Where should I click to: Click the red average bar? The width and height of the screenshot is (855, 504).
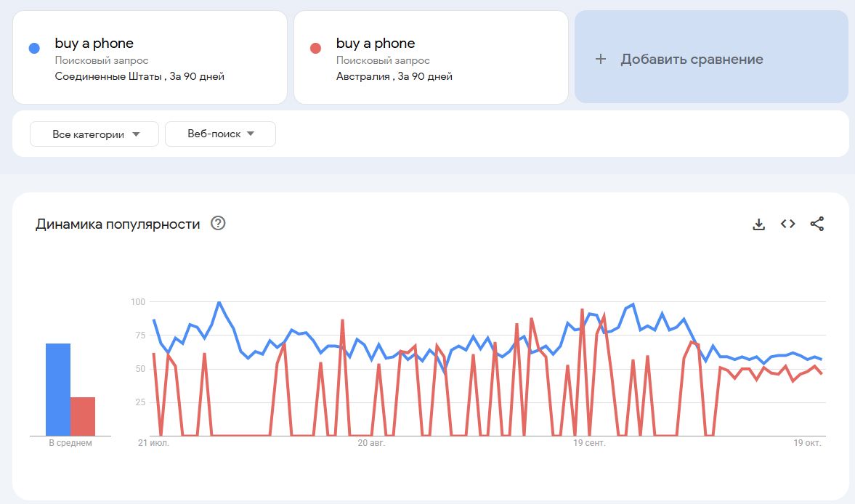[x=83, y=416]
